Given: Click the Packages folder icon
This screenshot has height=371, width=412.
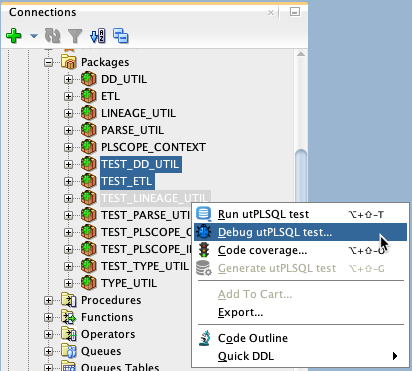Looking at the screenshot, I should 69,62.
